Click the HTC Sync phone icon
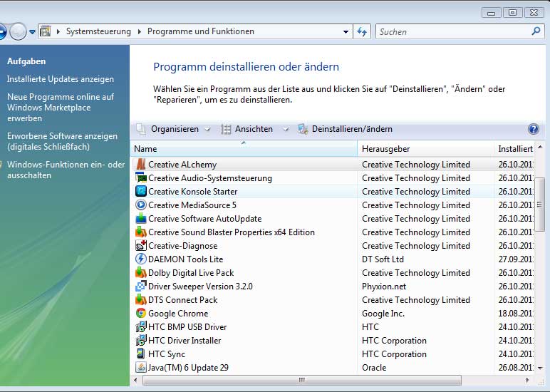 (140, 354)
